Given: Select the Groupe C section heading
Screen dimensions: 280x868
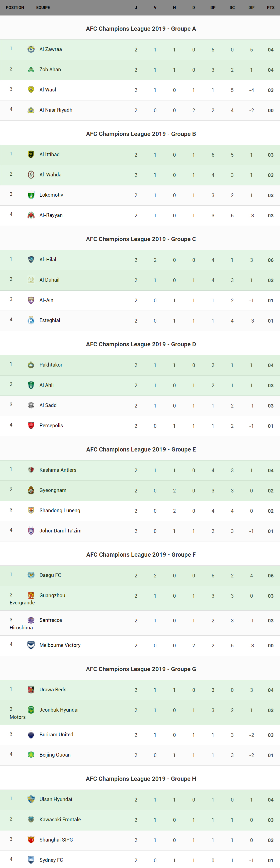Looking at the screenshot, I should (x=141, y=239).
